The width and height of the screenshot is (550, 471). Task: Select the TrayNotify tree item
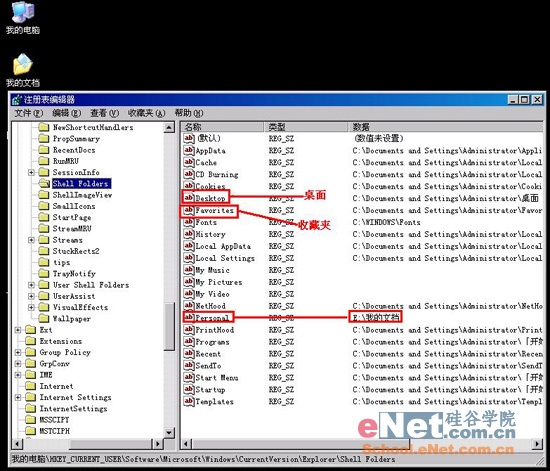(74, 274)
